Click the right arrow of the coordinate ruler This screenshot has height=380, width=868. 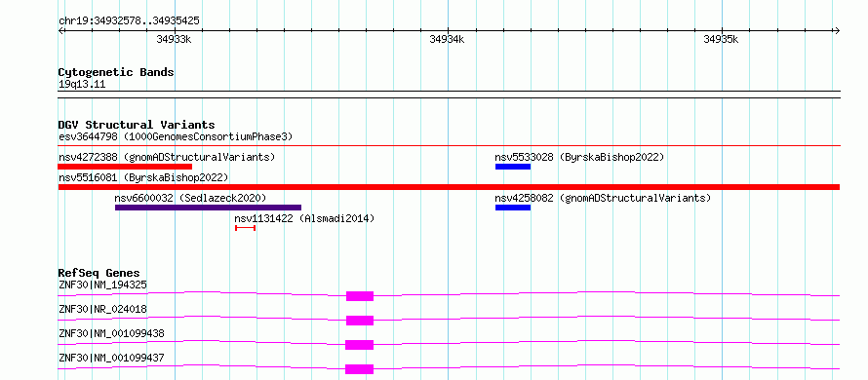(837, 30)
